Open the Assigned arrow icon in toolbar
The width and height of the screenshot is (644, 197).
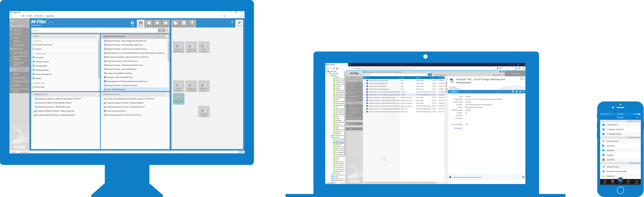click(157, 23)
